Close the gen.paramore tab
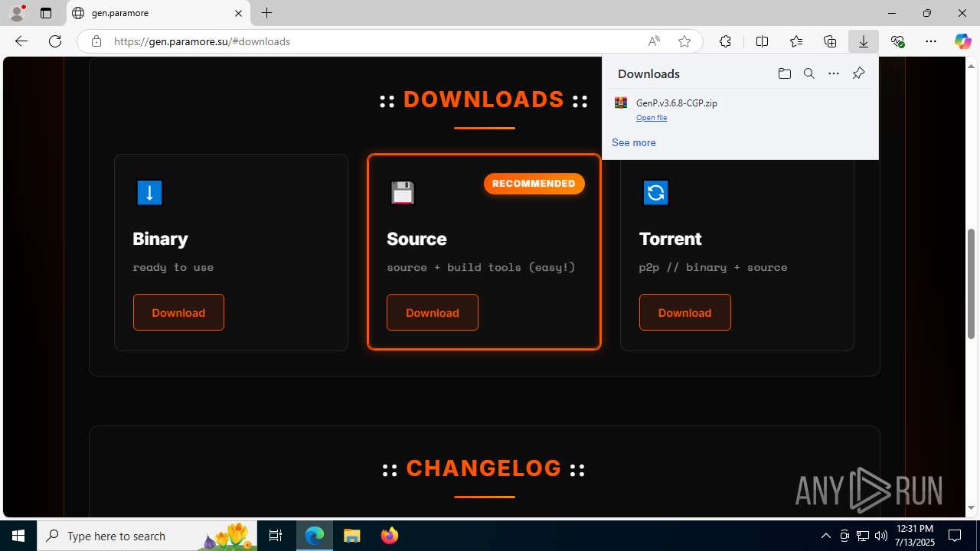This screenshot has width=980, height=551. pyautogui.click(x=238, y=13)
